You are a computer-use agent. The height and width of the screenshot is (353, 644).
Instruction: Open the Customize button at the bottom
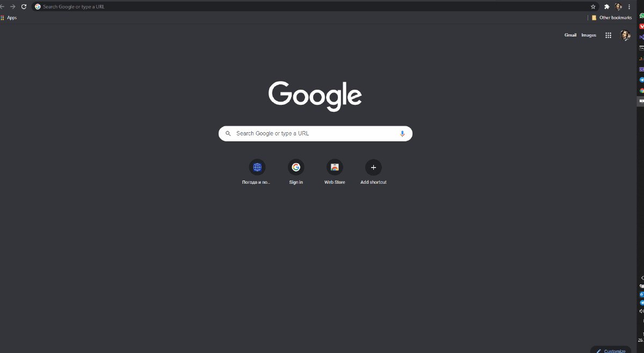pyautogui.click(x=611, y=350)
